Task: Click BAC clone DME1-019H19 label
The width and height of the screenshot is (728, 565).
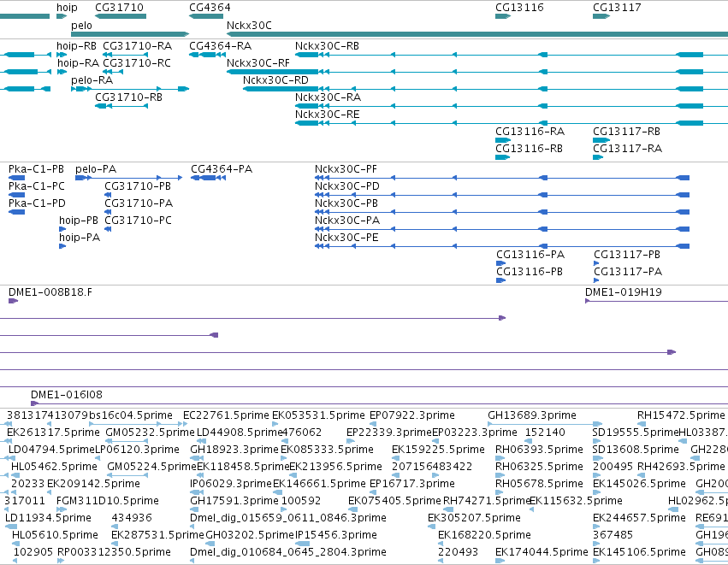Action: pos(623,292)
